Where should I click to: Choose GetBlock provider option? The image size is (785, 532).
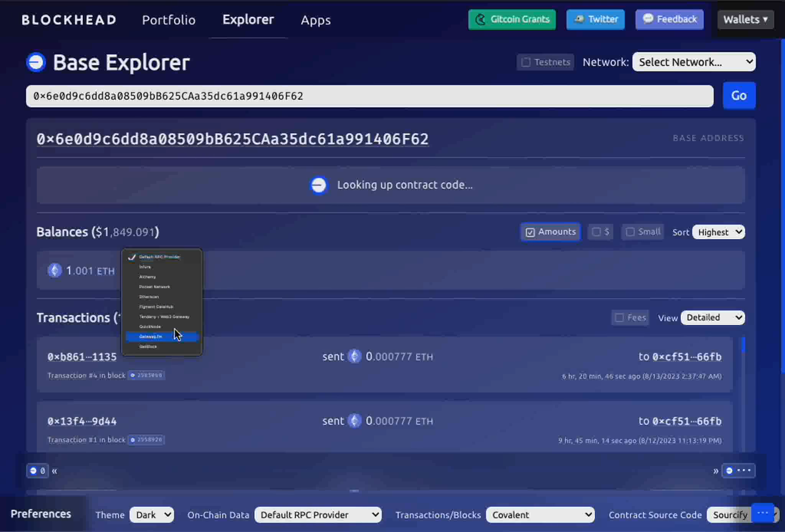coord(162,346)
